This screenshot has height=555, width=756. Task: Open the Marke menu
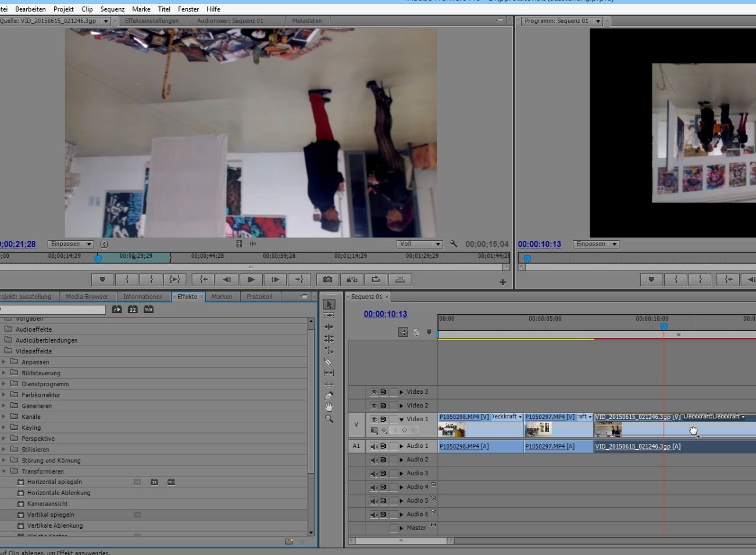point(141,9)
